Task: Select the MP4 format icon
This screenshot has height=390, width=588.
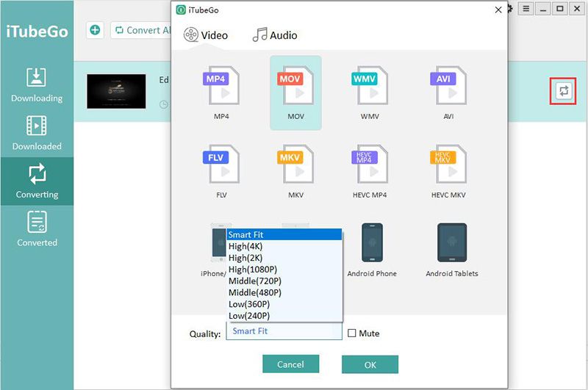Action: pyautogui.click(x=221, y=86)
